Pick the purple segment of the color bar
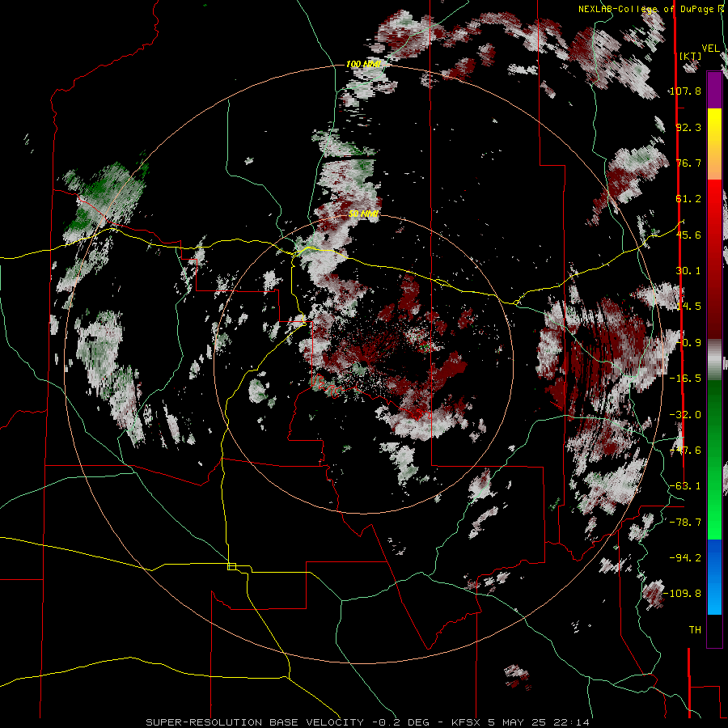 coord(714,90)
